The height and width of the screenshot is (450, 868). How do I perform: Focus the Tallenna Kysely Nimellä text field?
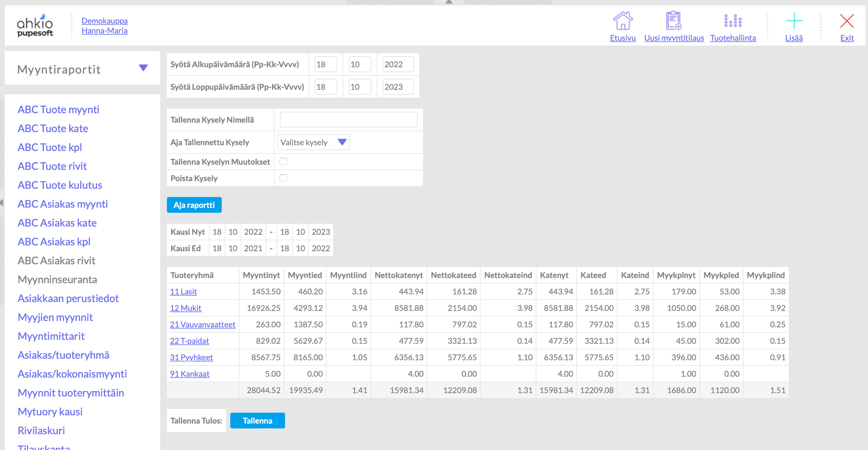(x=348, y=120)
